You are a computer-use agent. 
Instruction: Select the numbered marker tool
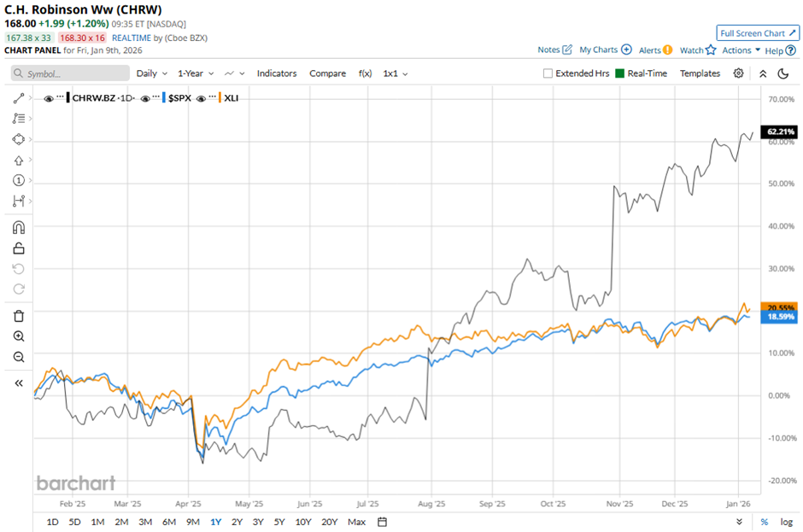(x=19, y=180)
